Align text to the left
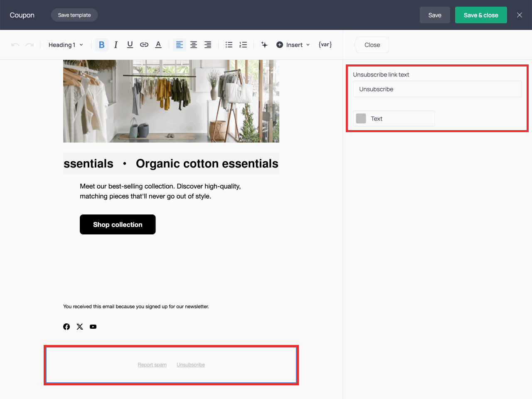 click(180, 45)
